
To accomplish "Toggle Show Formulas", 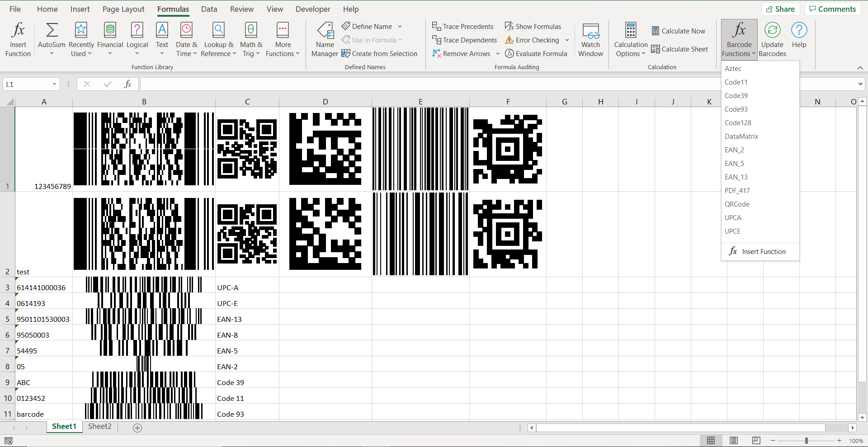I will (533, 26).
